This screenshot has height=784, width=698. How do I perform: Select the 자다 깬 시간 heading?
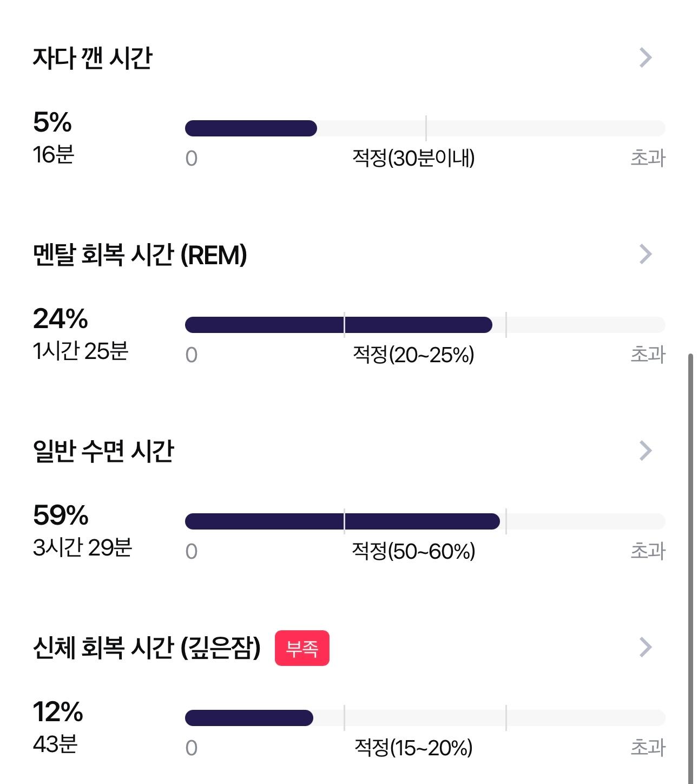[x=93, y=58]
